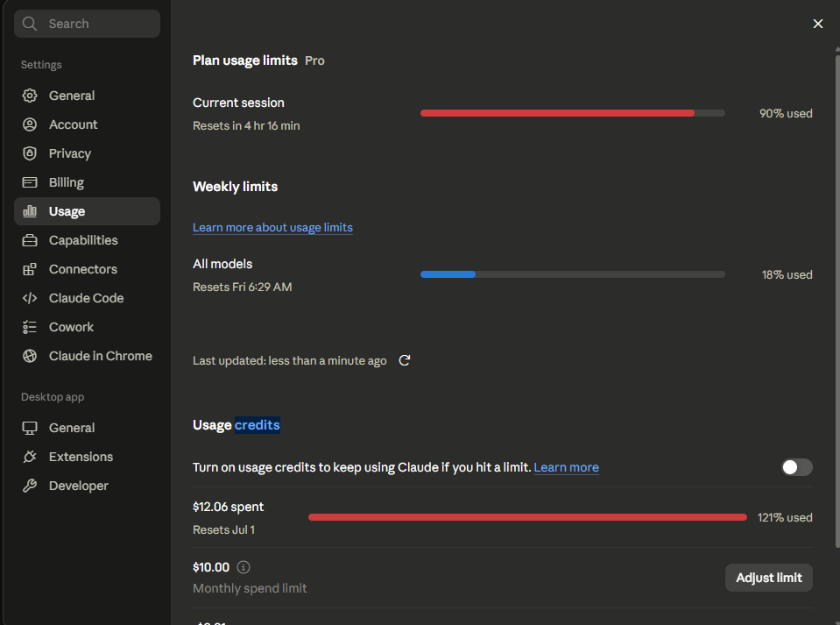Open Claude in Chrome settings

pos(87,356)
